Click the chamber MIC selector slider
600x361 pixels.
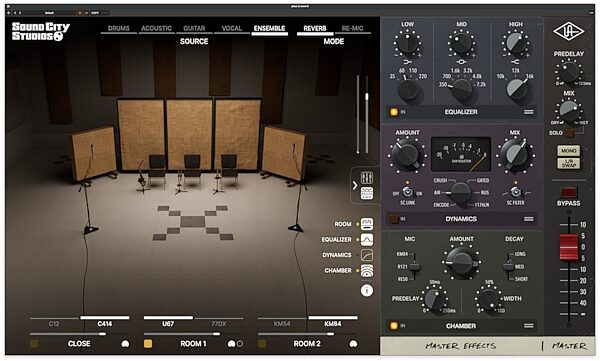tap(414, 266)
